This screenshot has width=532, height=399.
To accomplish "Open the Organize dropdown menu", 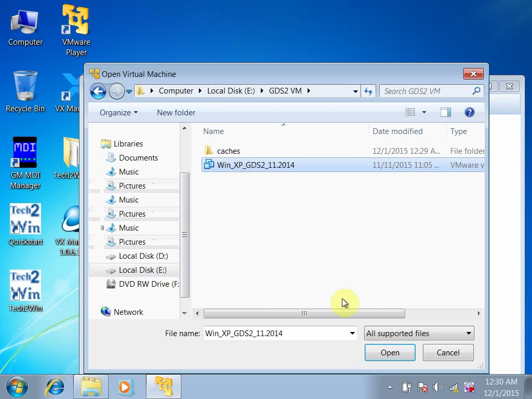I will pyautogui.click(x=118, y=112).
